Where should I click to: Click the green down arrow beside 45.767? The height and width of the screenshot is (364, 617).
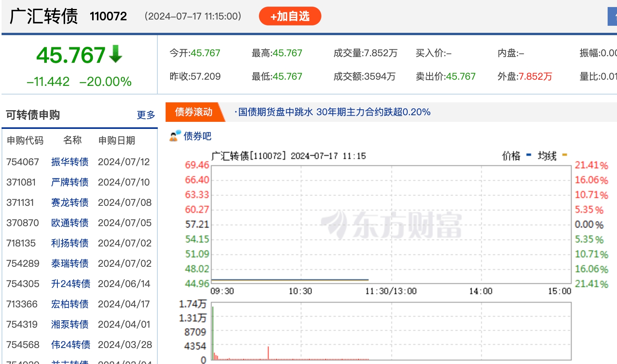(x=116, y=54)
